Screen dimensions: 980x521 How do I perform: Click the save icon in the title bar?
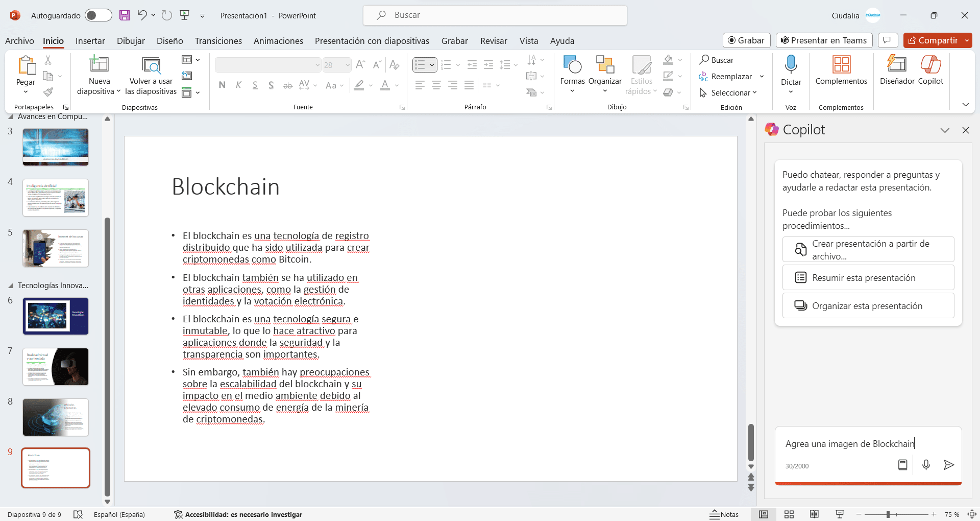[125, 15]
